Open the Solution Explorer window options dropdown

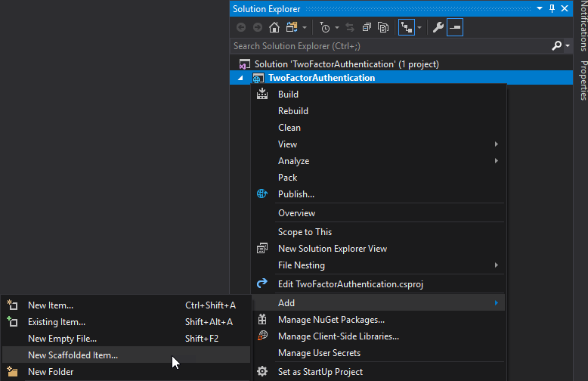click(x=540, y=8)
